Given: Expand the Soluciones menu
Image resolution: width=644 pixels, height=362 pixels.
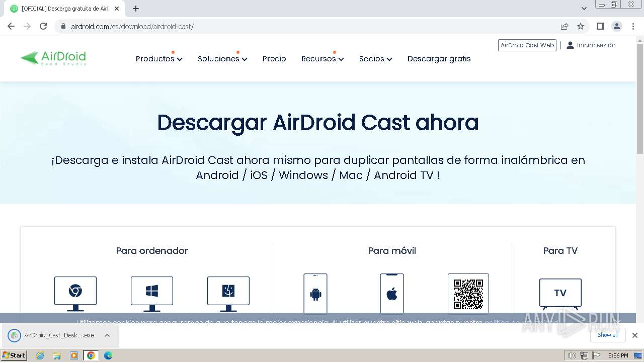Looking at the screenshot, I should pyautogui.click(x=222, y=59).
